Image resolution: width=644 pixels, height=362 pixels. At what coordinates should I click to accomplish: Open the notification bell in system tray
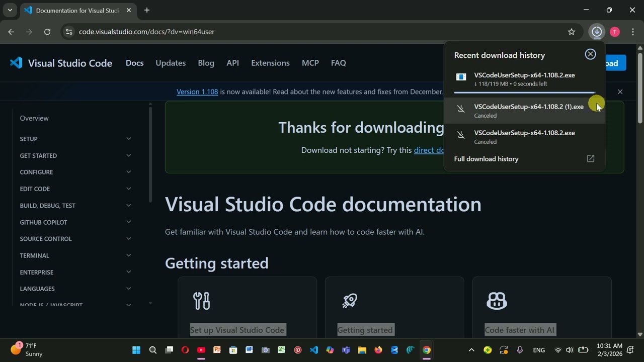click(630, 350)
